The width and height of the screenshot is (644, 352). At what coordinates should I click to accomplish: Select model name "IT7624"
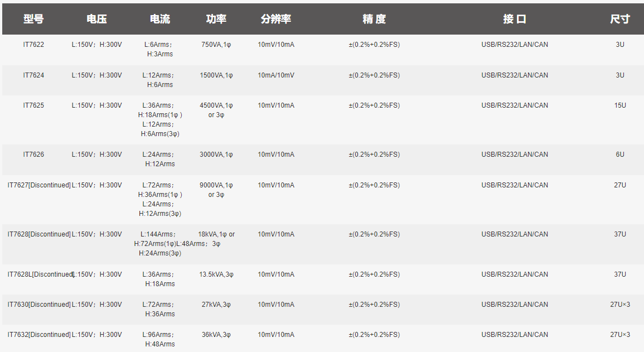pos(33,75)
